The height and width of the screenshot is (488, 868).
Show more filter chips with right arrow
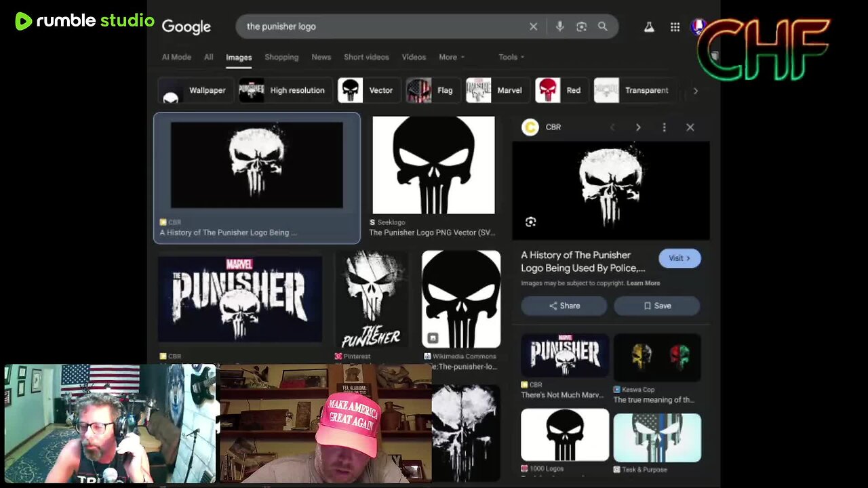(695, 91)
